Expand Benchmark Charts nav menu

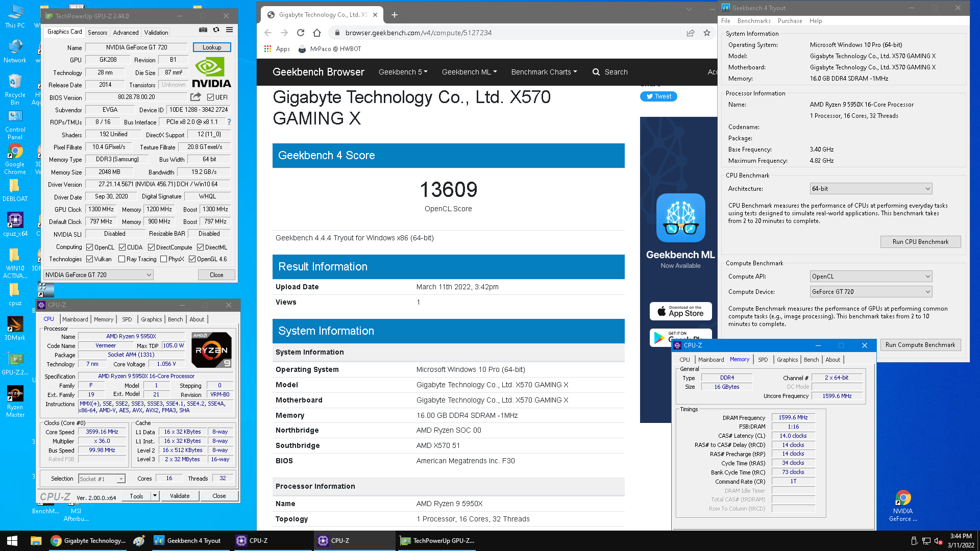pos(544,72)
